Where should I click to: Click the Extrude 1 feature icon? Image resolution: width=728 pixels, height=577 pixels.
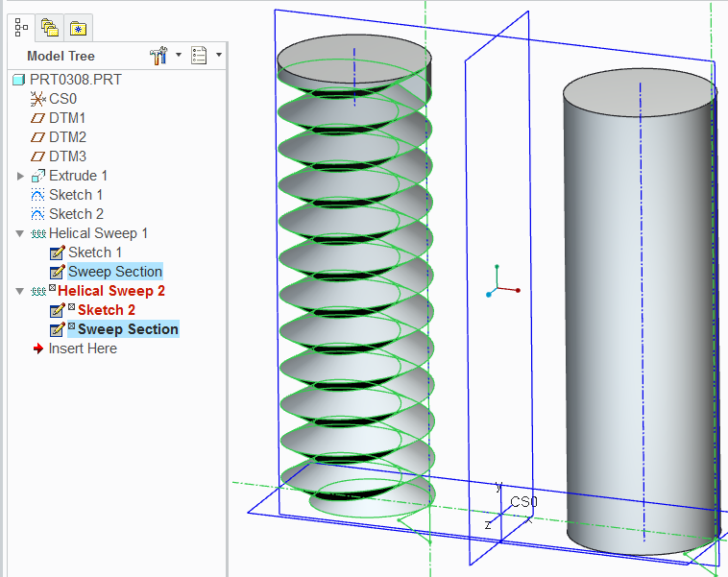point(38,176)
